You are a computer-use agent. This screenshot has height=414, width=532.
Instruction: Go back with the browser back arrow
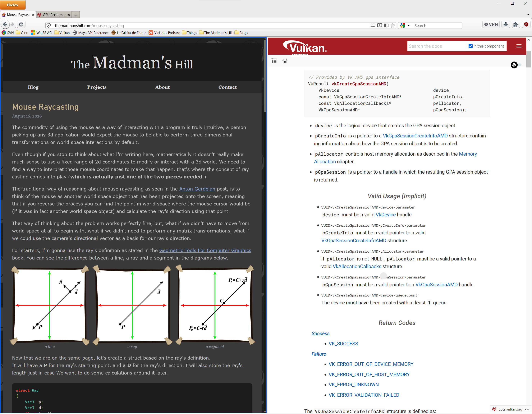[x=5, y=24]
